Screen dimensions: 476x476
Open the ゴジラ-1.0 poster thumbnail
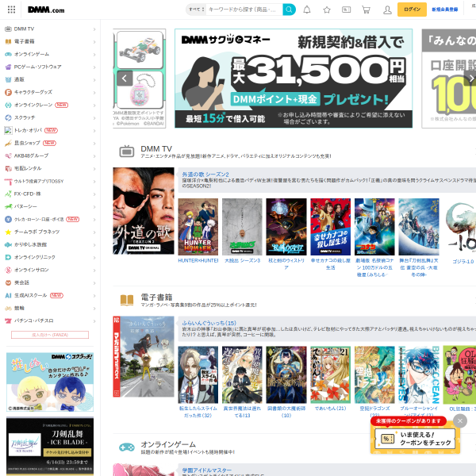point(460,227)
